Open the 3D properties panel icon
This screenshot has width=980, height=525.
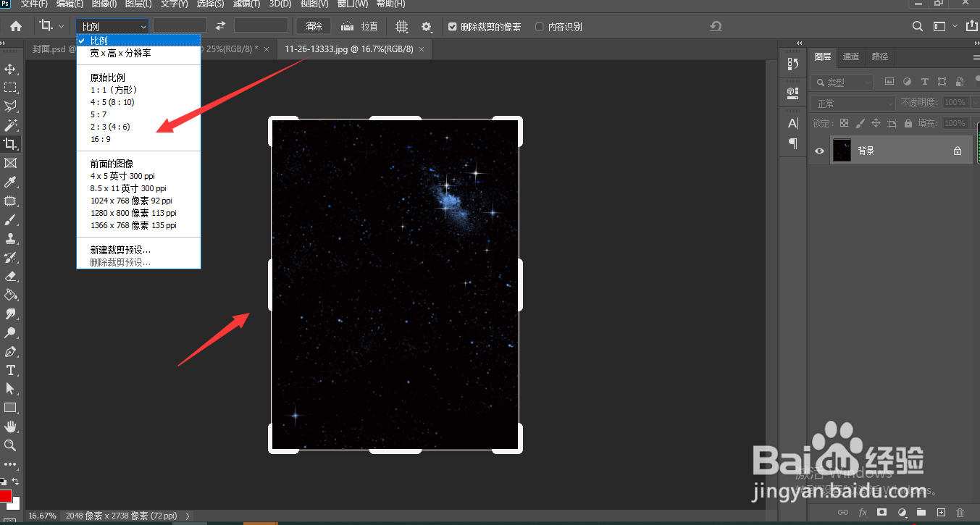tap(792, 93)
